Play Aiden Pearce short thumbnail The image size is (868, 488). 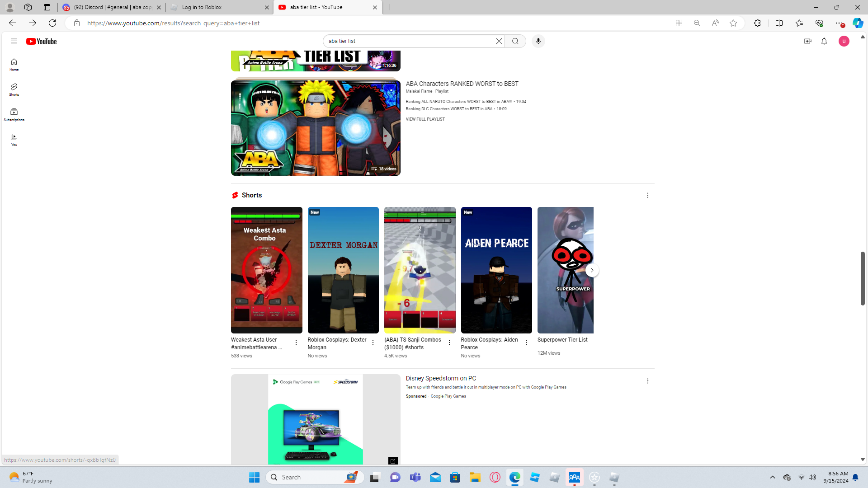click(496, 270)
